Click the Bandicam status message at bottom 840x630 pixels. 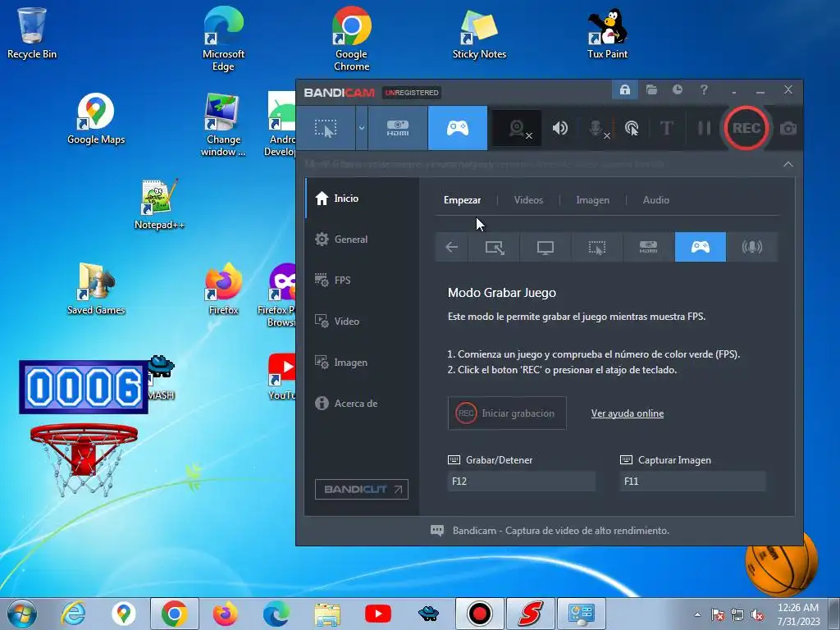click(560, 531)
